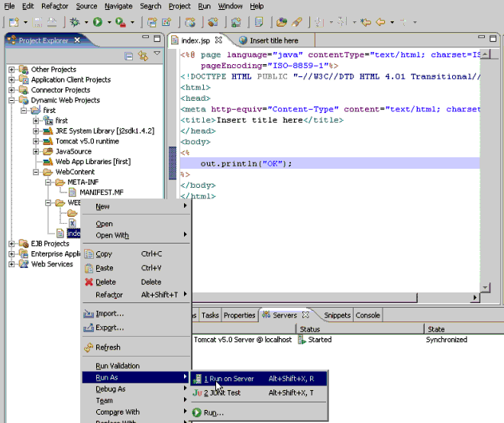Viewport: 504px width, 423px height.
Task: Expand the JRE System Library node
Action: [36, 131]
